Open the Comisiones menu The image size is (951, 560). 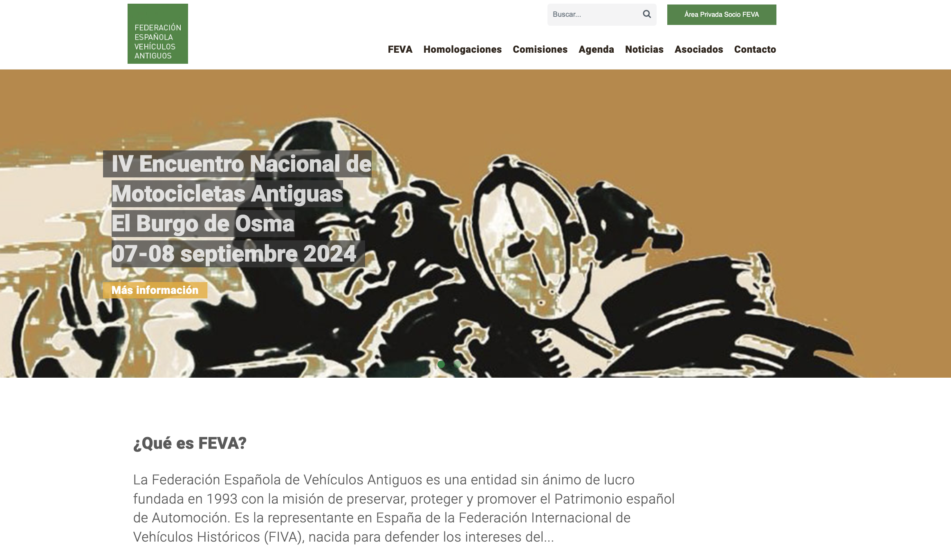click(540, 49)
